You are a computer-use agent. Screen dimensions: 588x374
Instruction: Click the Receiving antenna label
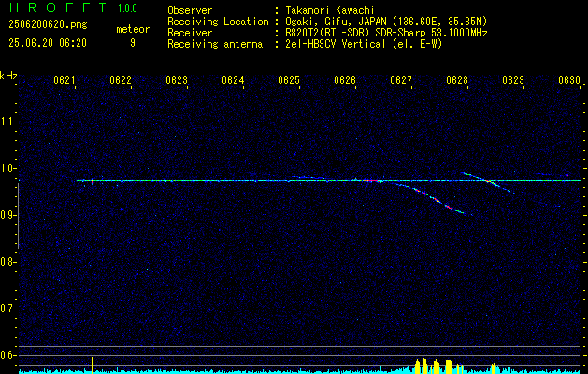pyautogui.click(x=215, y=44)
